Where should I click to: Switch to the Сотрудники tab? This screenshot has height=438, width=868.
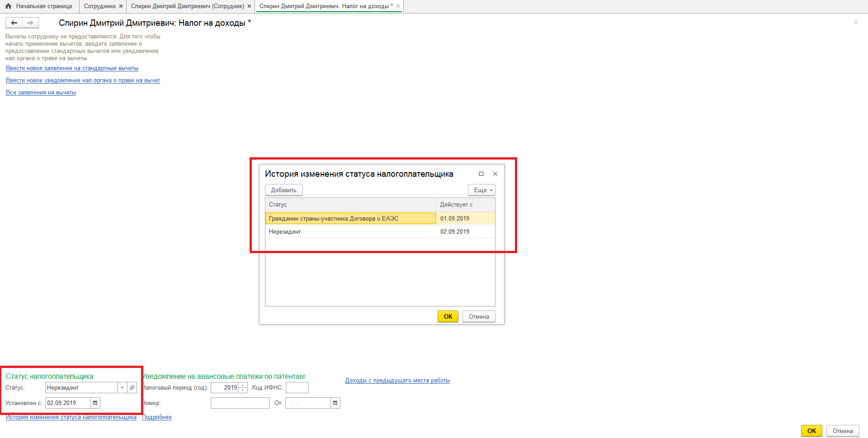[99, 6]
